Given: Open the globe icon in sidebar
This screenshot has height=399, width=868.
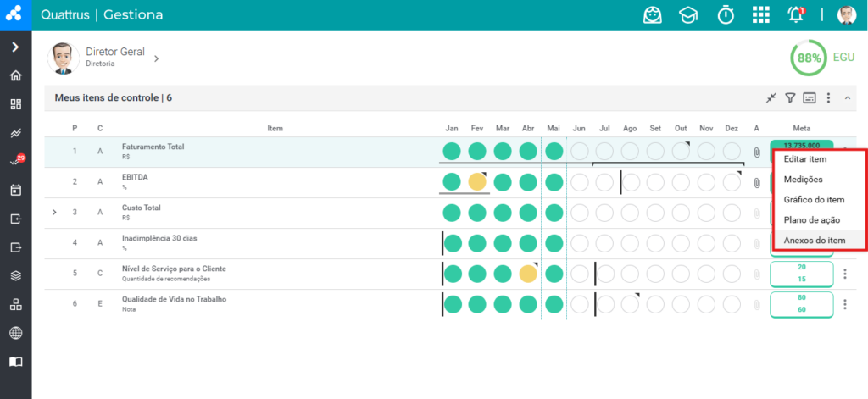Looking at the screenshot, I should coord(15,333).
